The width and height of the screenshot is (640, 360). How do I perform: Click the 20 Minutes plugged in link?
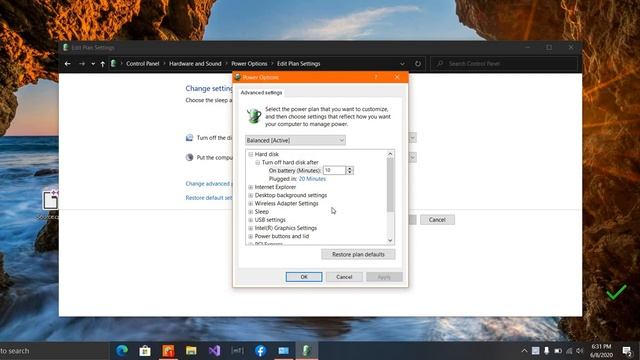coord(312,179)
